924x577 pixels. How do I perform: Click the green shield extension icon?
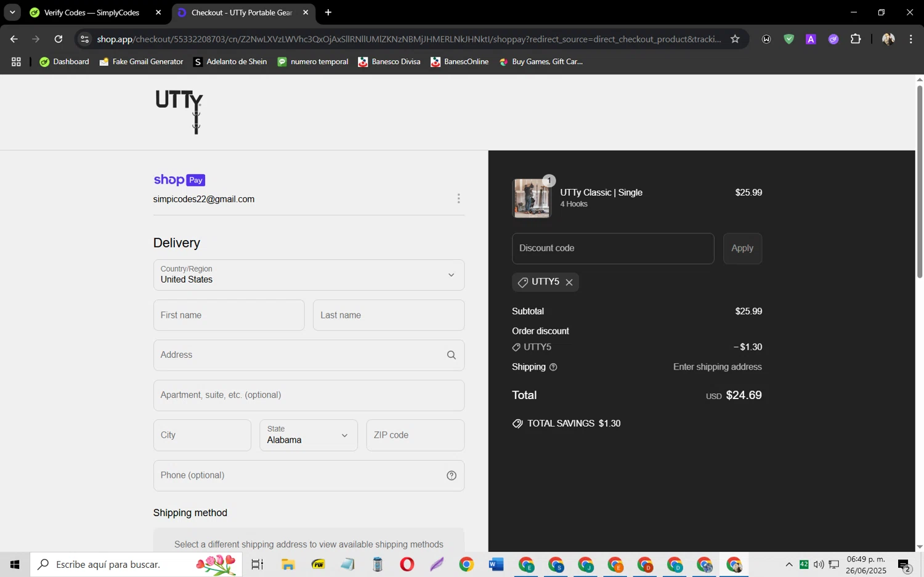point(788,39)
